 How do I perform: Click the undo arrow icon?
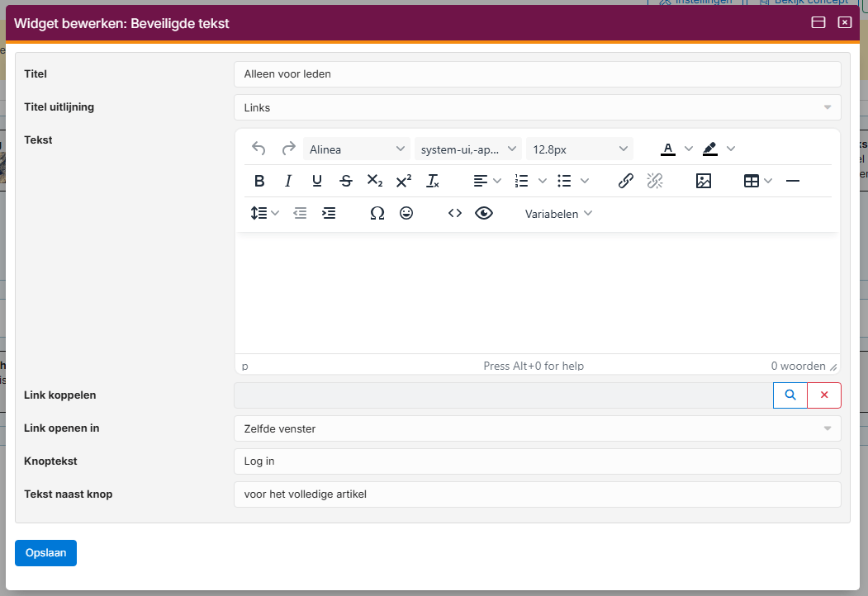pos(259,149)
